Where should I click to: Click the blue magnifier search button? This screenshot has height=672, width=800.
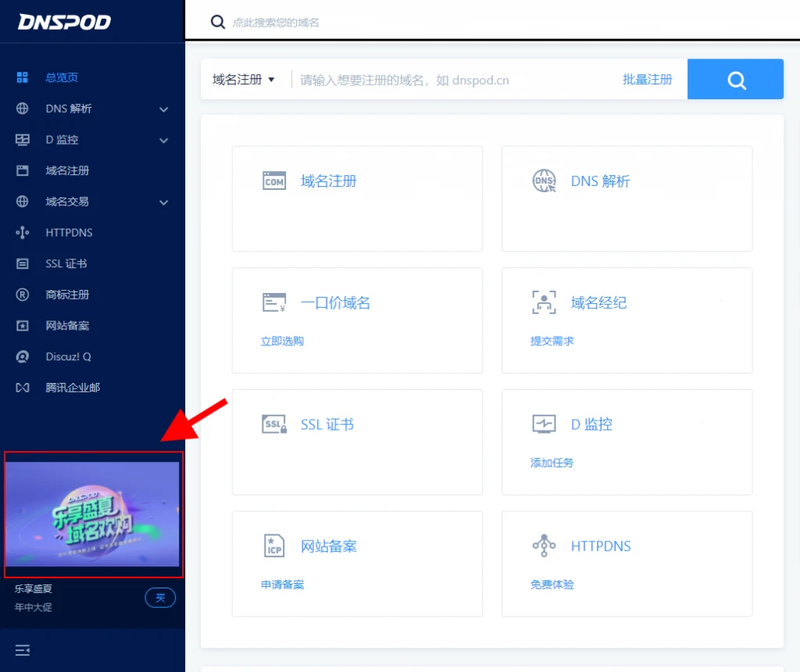point(735,80)
